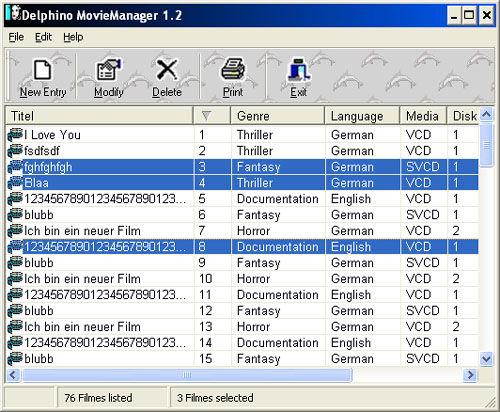Viewport: 500px width, 412px height.
Task: Click film icon of row number 7
Action: coord(15,231)
